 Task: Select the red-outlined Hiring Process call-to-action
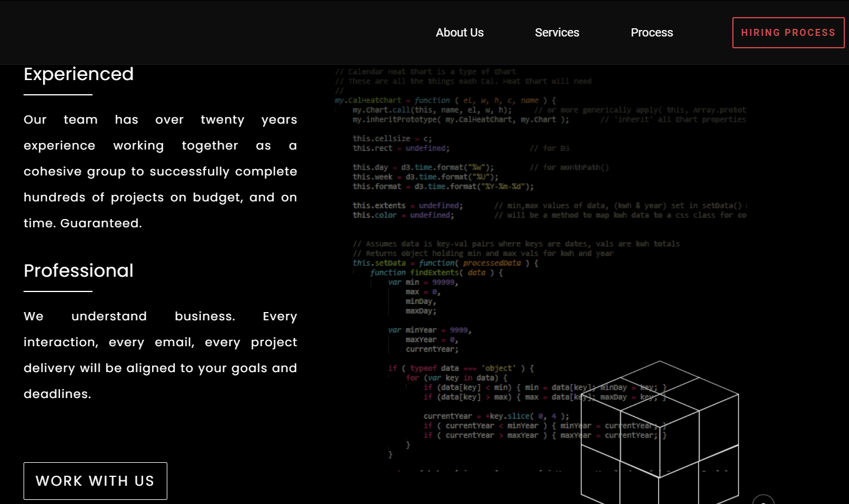[788, 32]
